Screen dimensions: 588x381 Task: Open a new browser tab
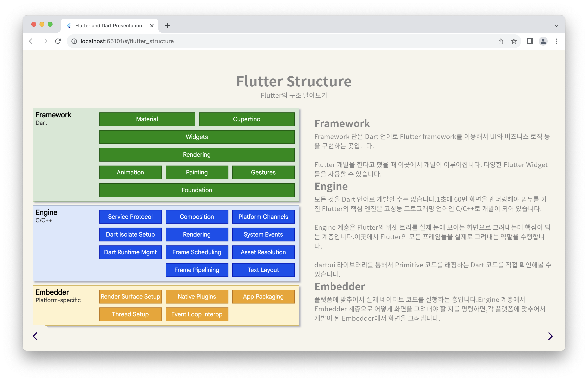point(167,25)
